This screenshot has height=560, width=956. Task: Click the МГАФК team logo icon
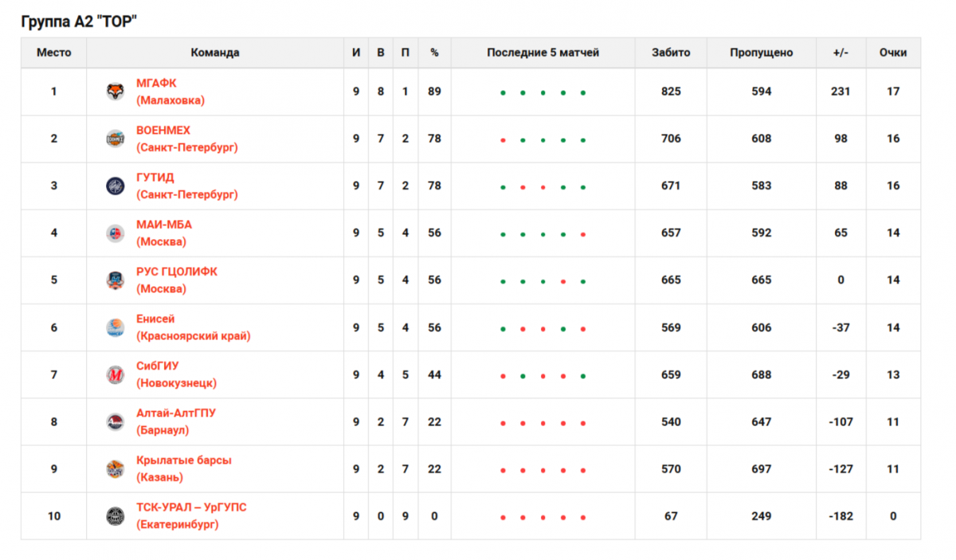(x=116, y=92)
